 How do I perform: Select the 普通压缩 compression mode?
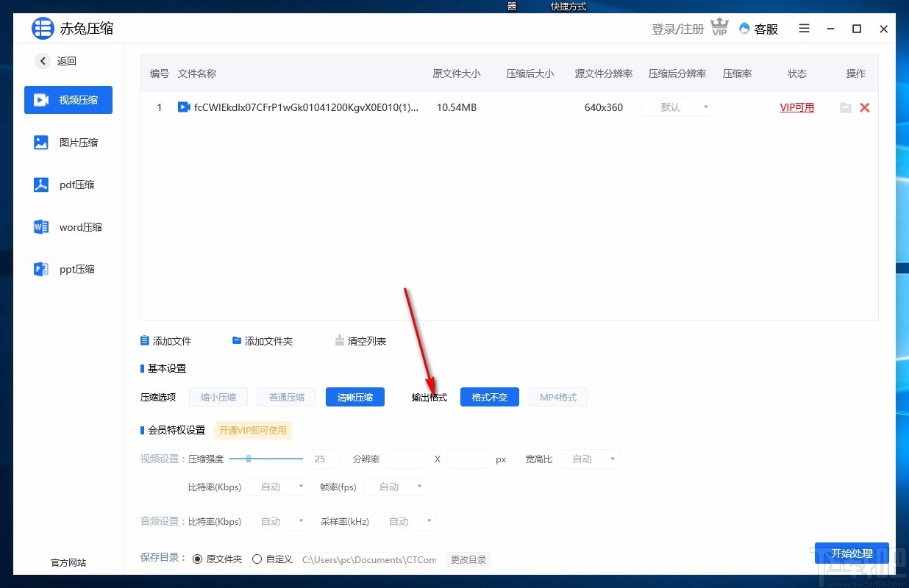point(286,397)
